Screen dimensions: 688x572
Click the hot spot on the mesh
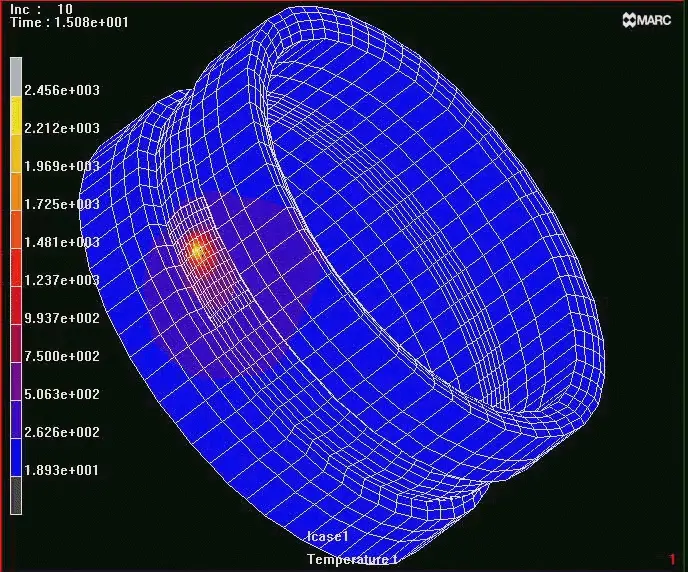coord(197,251)
